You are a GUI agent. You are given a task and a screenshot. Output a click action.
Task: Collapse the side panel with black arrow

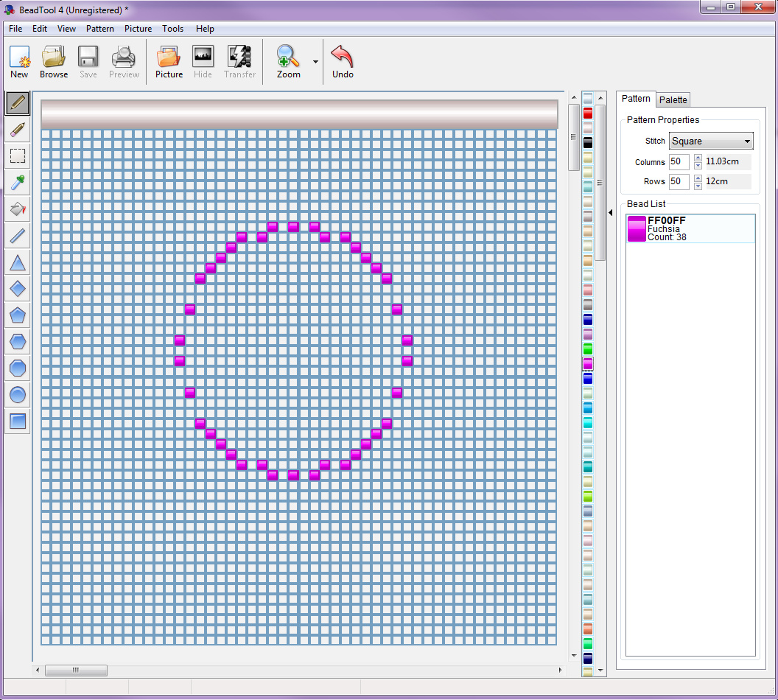click(x=610, y=212)
